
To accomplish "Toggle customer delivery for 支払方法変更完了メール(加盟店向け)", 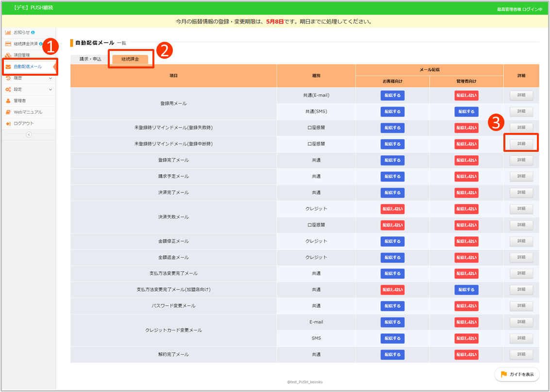I will (392, 290).
